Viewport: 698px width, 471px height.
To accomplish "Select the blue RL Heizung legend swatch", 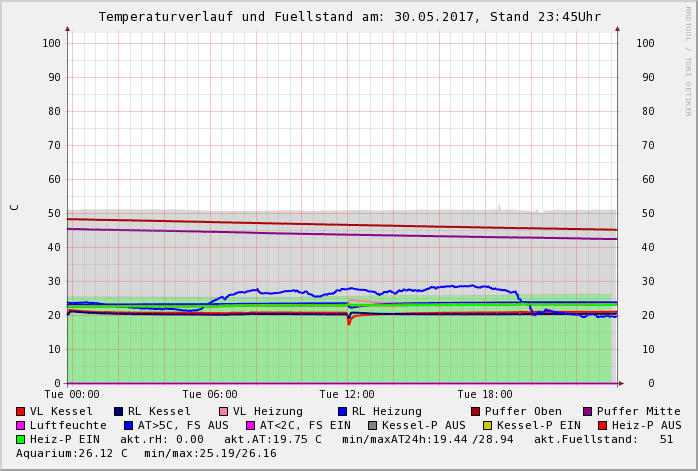I will tap(342, 411).
